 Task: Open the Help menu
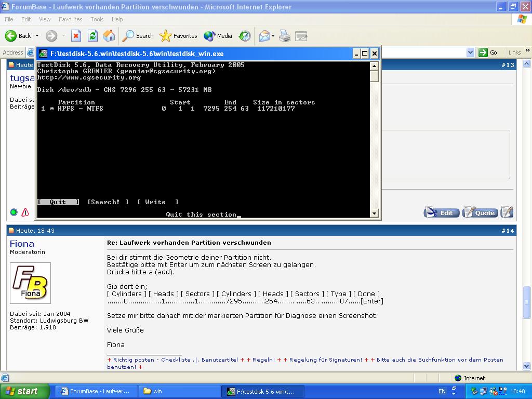point(117,19)
